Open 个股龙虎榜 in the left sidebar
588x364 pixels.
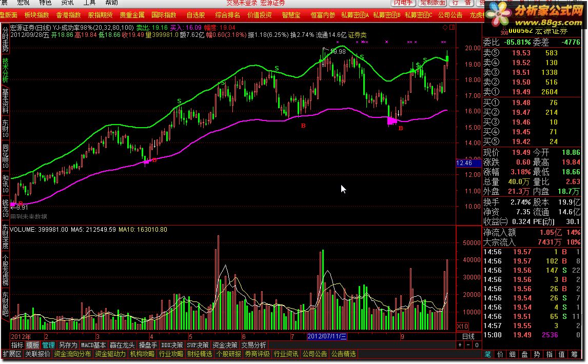(5, 271)
